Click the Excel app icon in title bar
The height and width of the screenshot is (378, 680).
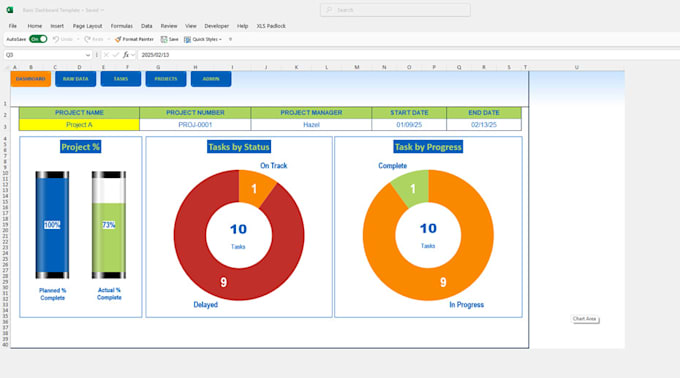click(x=10, y=10)
